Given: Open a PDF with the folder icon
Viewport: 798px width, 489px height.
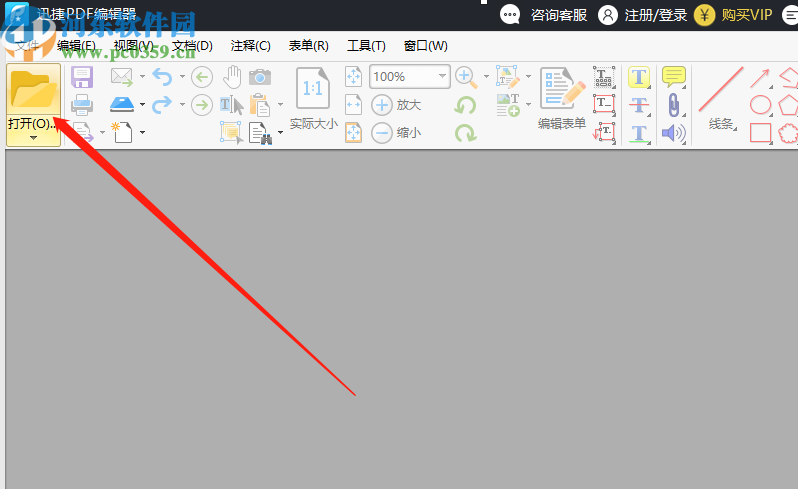Looking at the screenshot, I should pos(34,90).
